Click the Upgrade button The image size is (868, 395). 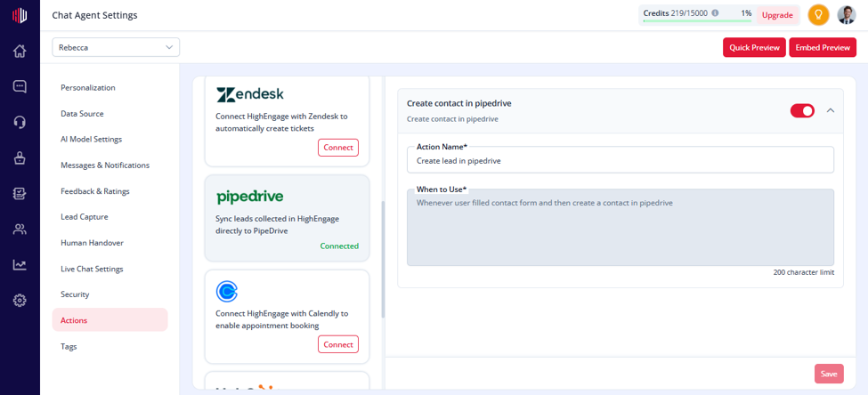[x=777, y=15]
